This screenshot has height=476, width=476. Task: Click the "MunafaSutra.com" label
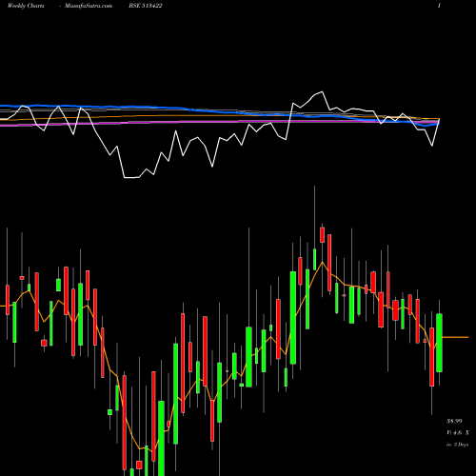(x=89, y=6)
